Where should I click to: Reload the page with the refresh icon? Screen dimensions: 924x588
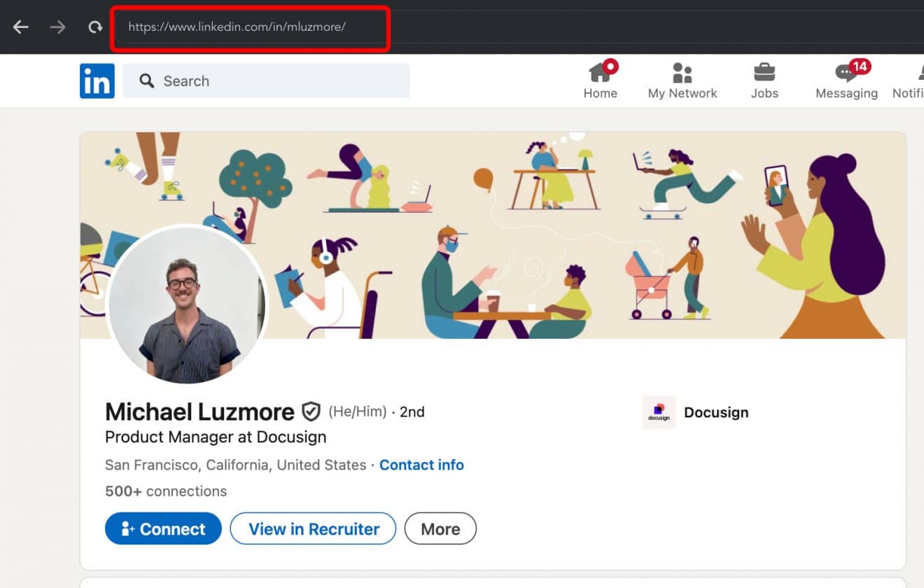coord(94,27)
